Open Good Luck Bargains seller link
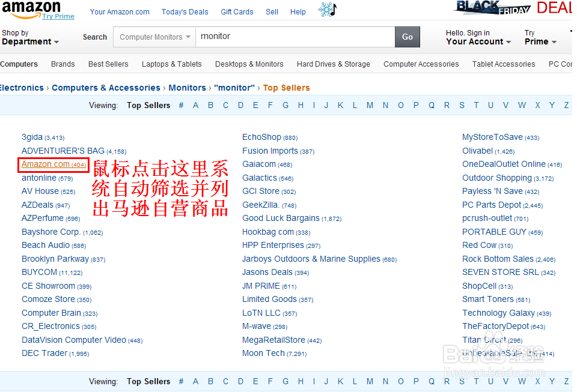The width and height of the screenshot is (577, 392). tap(292, 219)
